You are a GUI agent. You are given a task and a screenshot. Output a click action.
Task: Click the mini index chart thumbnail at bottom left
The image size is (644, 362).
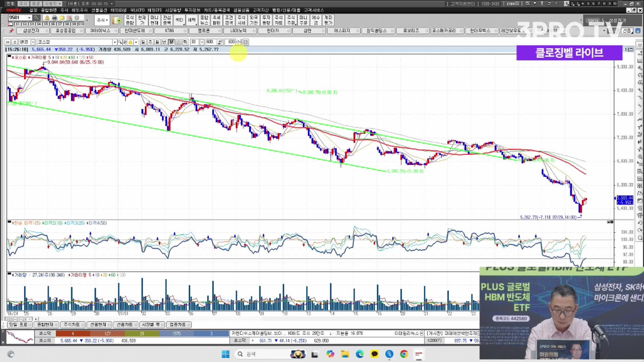tap(20, 337)
